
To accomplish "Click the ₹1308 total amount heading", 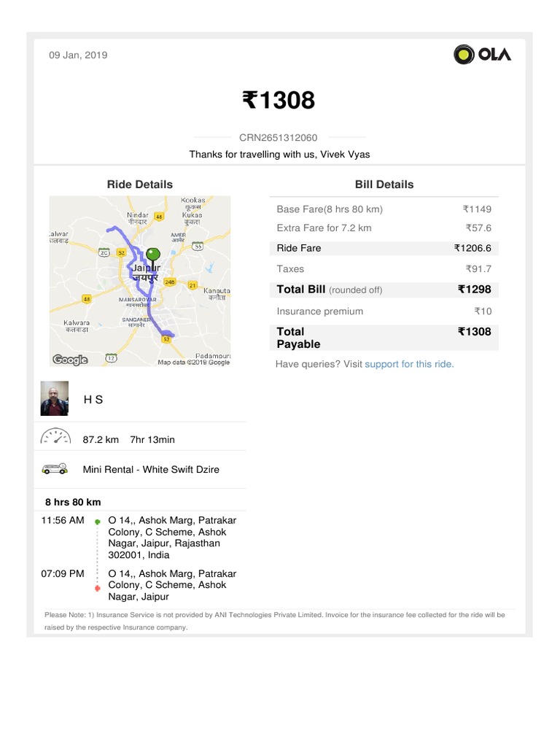I will (x=279, y=100).
